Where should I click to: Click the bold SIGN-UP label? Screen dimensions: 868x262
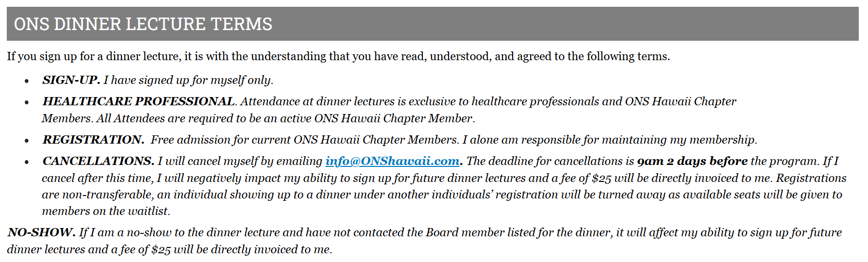[x=71, y=80]
